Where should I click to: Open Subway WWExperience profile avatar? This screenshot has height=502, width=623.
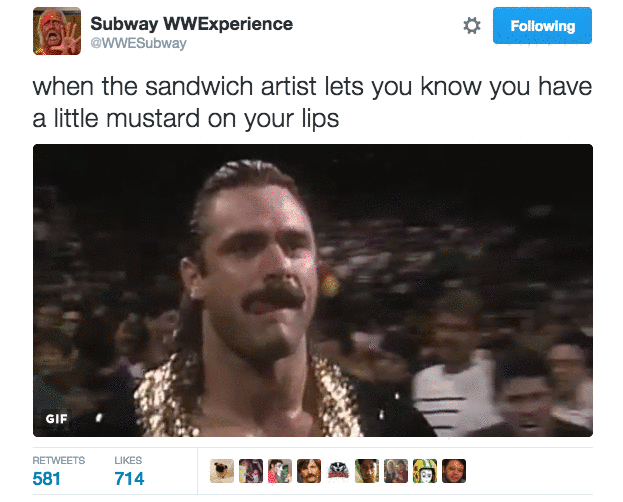tap(57, 31)
